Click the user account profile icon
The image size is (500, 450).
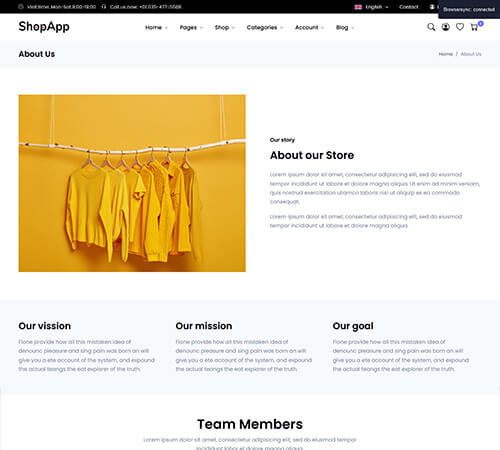[445, 27]
